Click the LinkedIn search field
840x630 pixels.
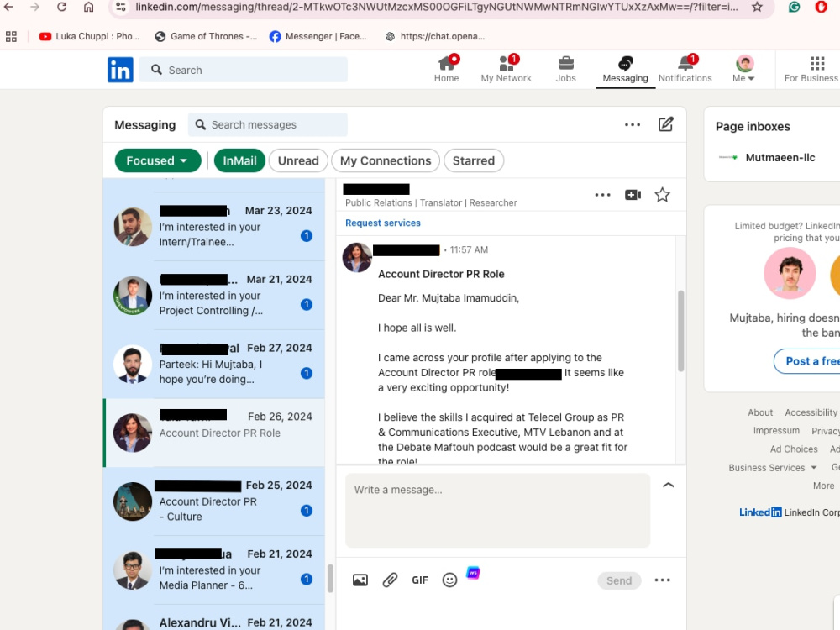[244, 70]
